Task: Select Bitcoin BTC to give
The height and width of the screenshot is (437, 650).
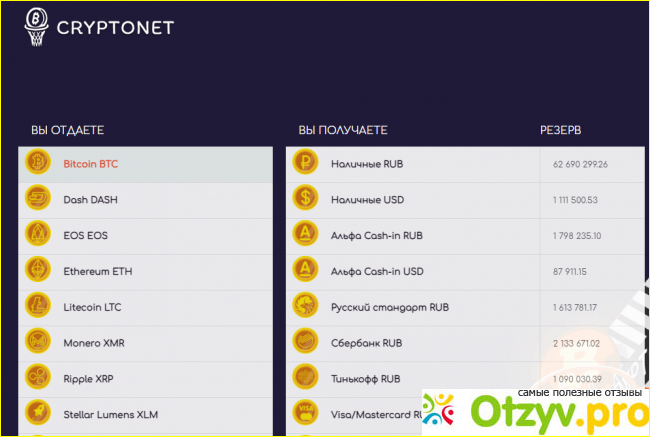Action: tap(91, 163)
